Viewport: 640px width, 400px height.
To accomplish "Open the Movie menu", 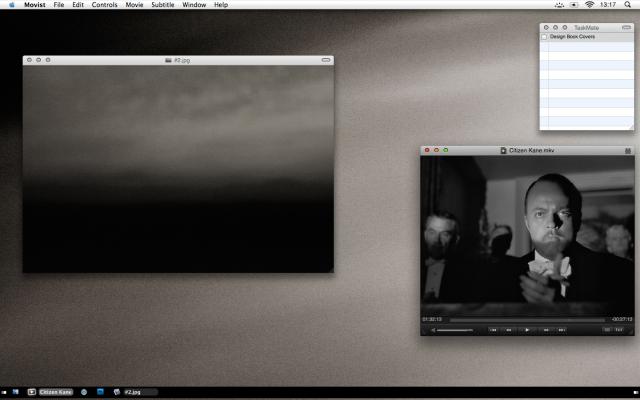I will 134,5.
